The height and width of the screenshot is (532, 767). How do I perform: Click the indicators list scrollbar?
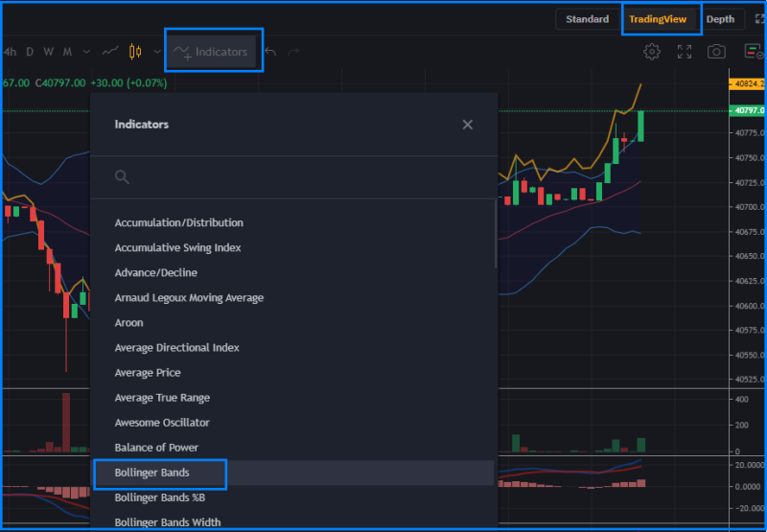pos(496,234)
